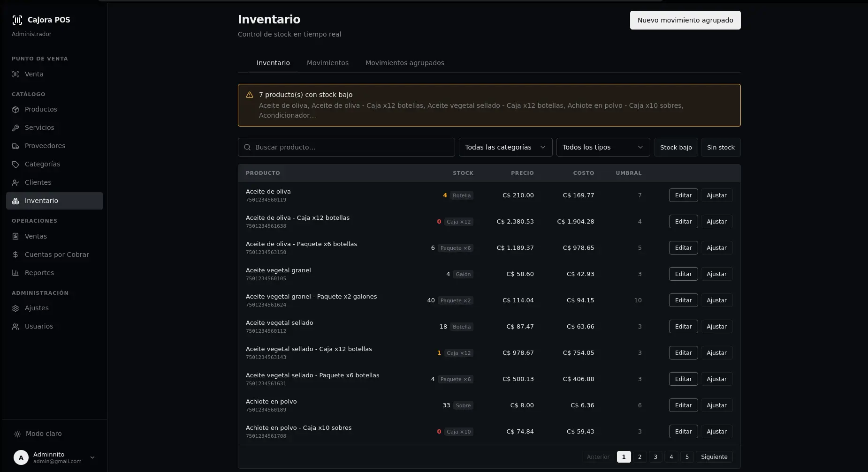Click the '7 producto(s) con stock bajo' alert
The image size is (868, 472).
(489, 105)
